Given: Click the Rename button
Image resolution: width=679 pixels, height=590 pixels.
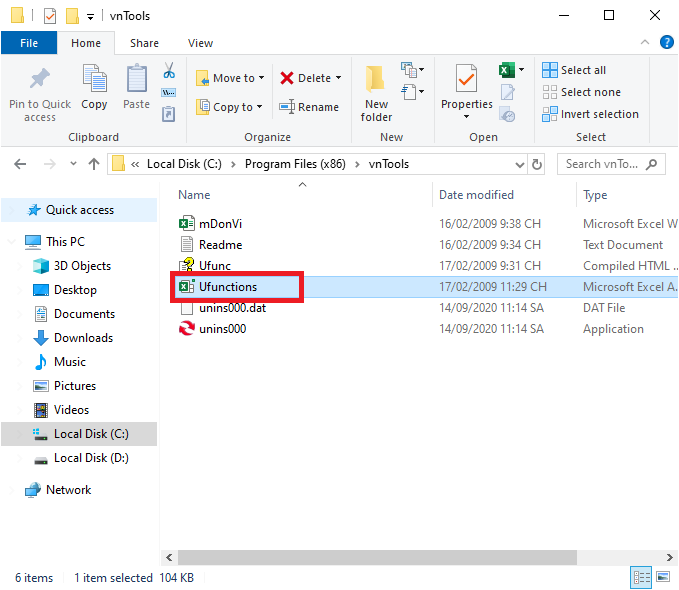Looking at the screenshot, I should click(309, 107).
